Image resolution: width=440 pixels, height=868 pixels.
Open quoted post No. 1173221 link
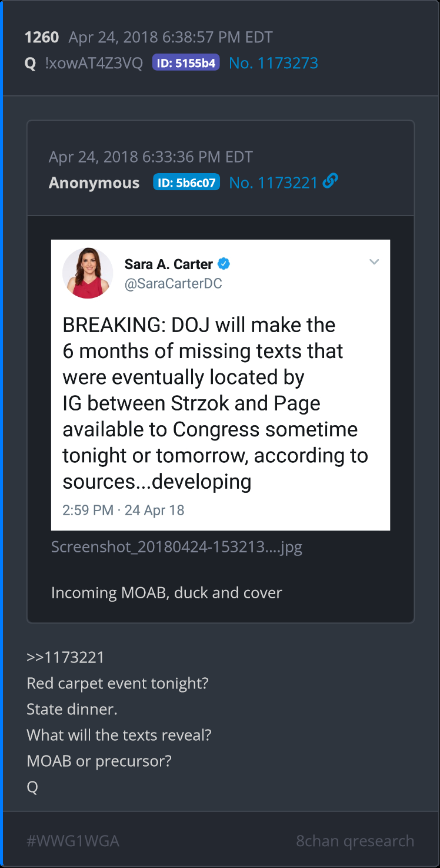tap(273, 183)
